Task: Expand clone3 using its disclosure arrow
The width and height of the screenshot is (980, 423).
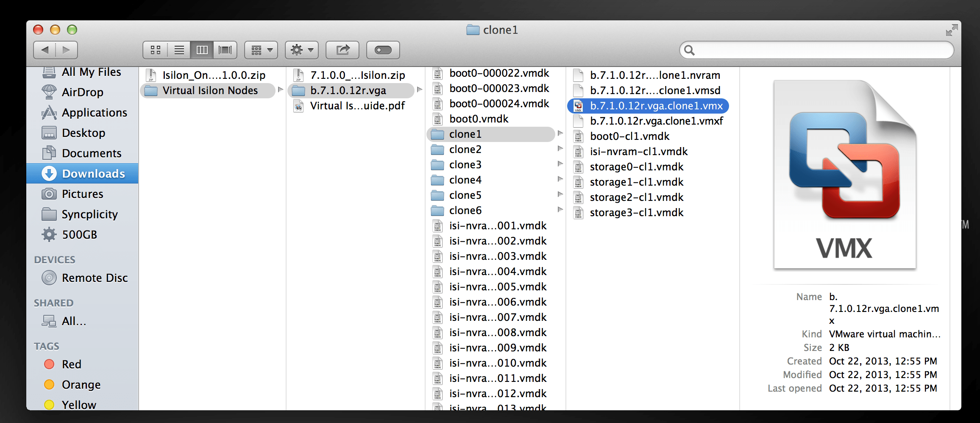Action: point(560,164)
